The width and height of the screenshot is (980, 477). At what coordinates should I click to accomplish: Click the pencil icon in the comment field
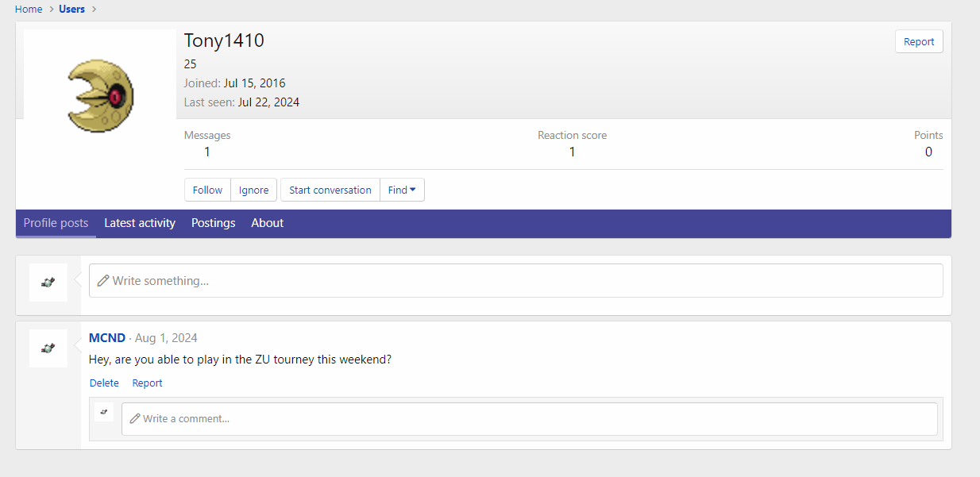pyautogui.click(x=135, y=418)
